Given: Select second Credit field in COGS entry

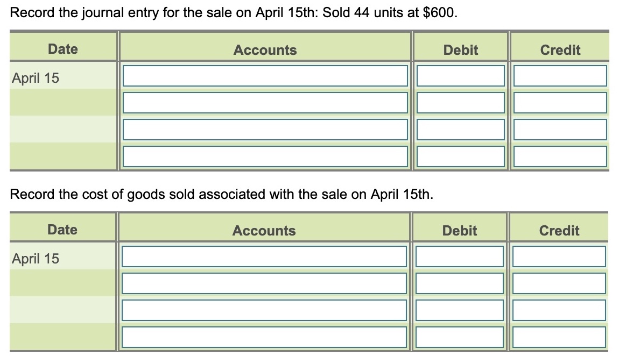Looking at the screenshot, I should (x=559, y=283).
